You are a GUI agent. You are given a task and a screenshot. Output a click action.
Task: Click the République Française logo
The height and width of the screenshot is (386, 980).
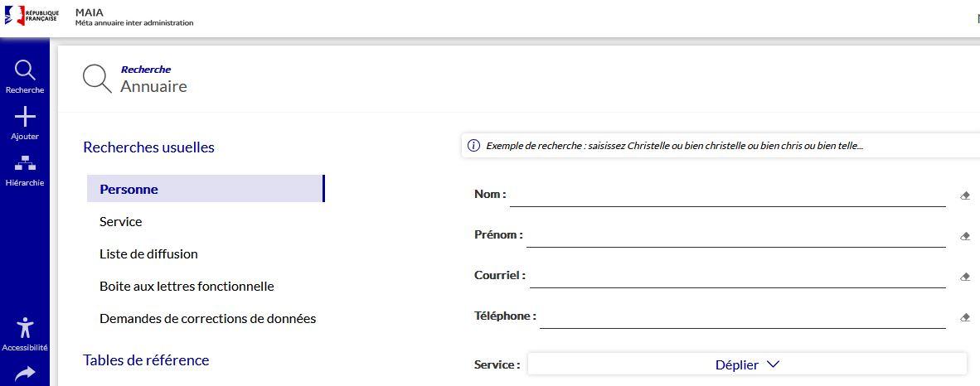click(32, 16)
